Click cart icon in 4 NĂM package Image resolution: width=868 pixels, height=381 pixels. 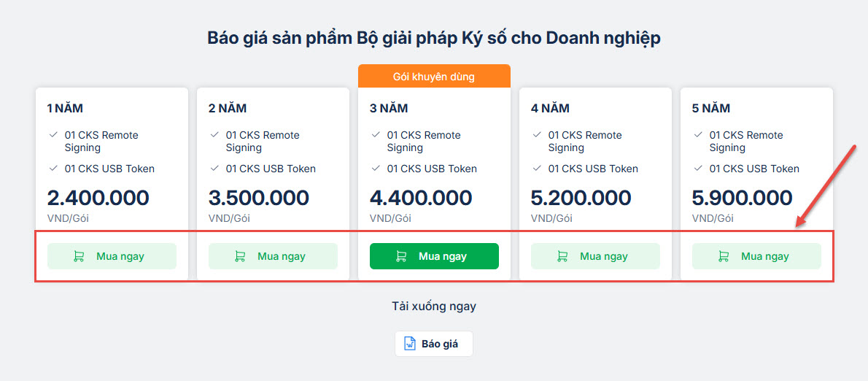coord(562,256)
